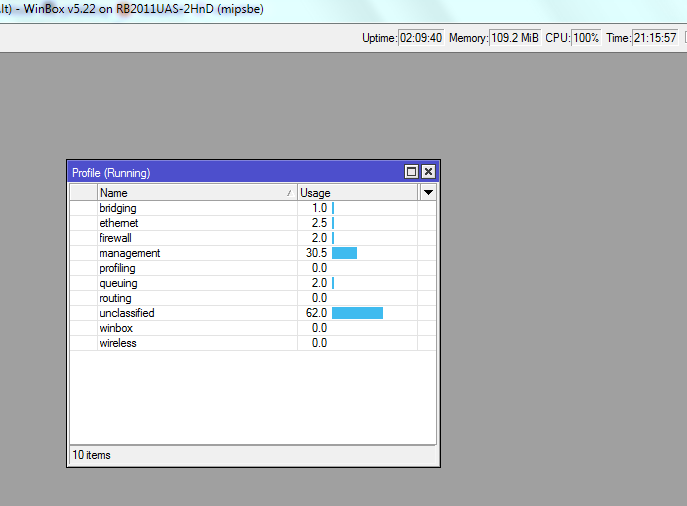Click the unclassified usage bar

[358, 313]
